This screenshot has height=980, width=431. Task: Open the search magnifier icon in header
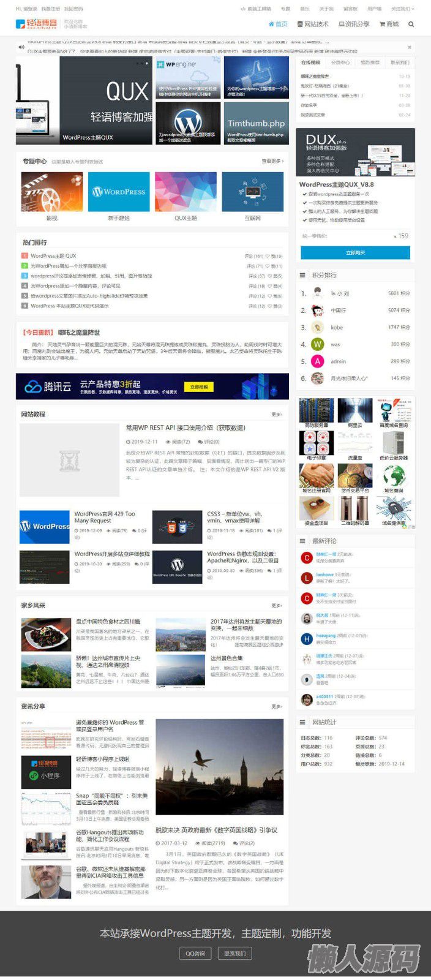pos(411,24)
